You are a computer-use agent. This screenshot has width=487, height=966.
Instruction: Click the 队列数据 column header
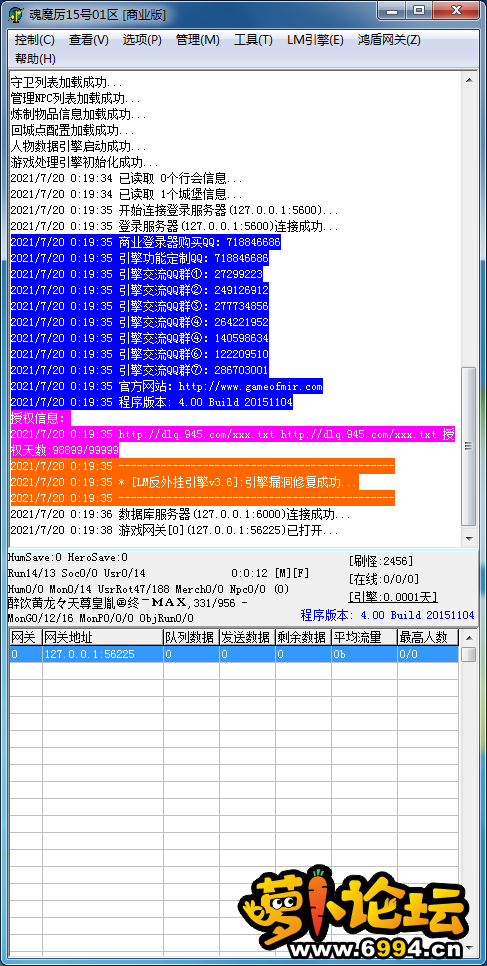point(190,637)
